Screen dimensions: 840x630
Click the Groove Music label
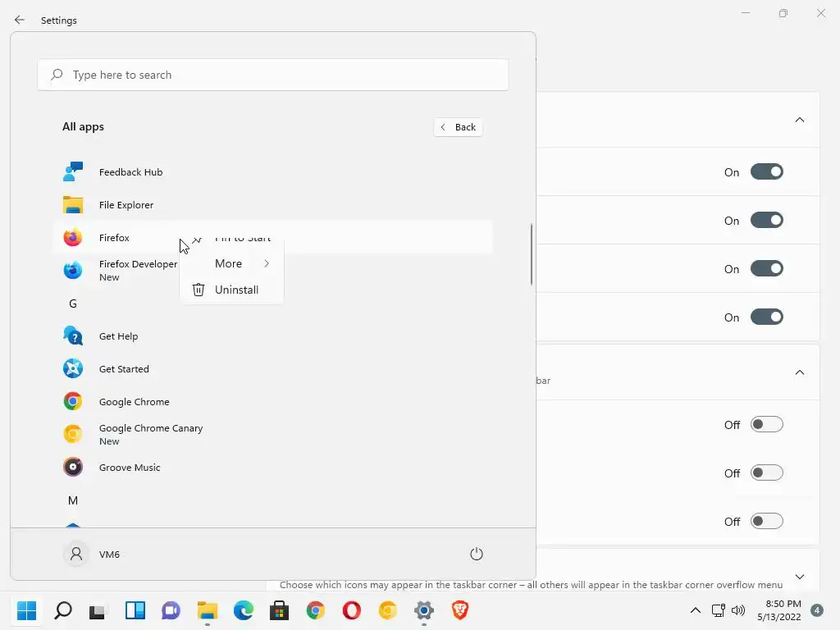130,467
